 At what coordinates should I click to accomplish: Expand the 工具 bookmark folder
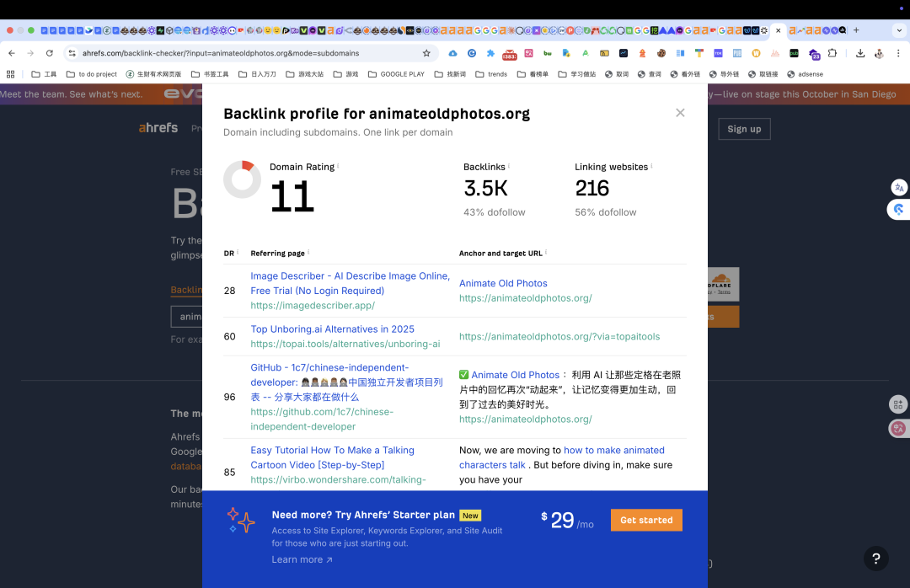coord(44,74)
